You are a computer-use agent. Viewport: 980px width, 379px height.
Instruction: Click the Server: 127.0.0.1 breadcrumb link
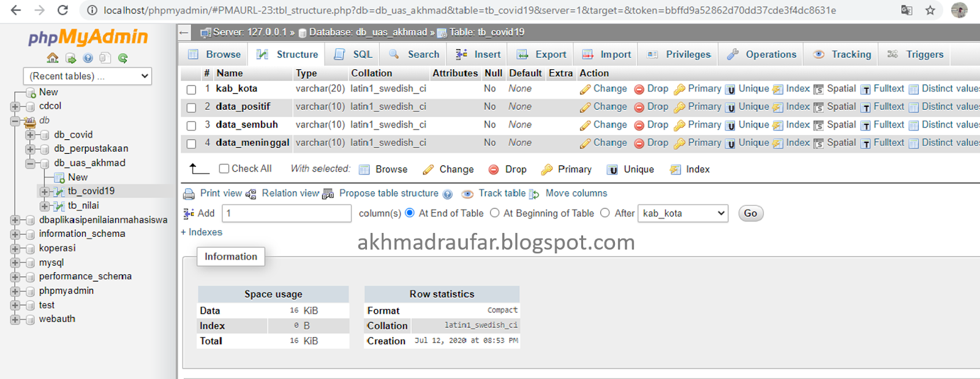coord(250,32)
